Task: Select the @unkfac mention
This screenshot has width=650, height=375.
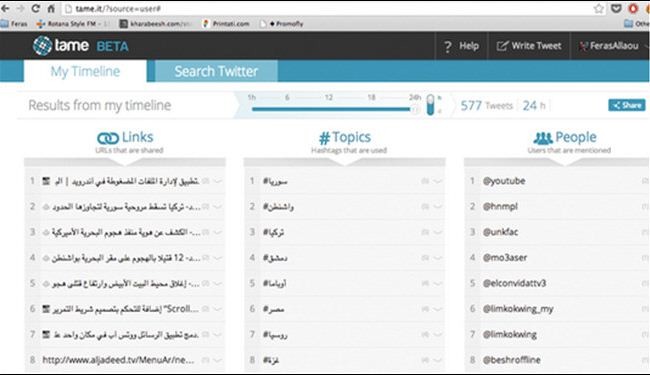Action: [x=500, y=232]
